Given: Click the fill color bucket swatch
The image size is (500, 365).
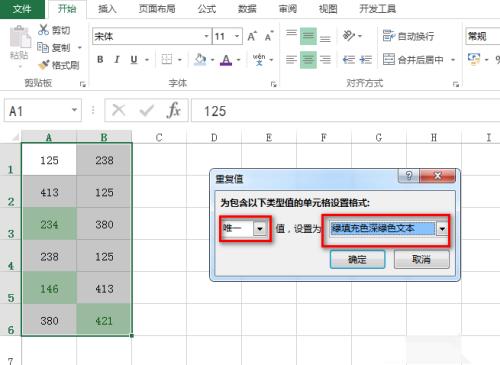Looking at the screenshot, I should click(x=200, y=60).
